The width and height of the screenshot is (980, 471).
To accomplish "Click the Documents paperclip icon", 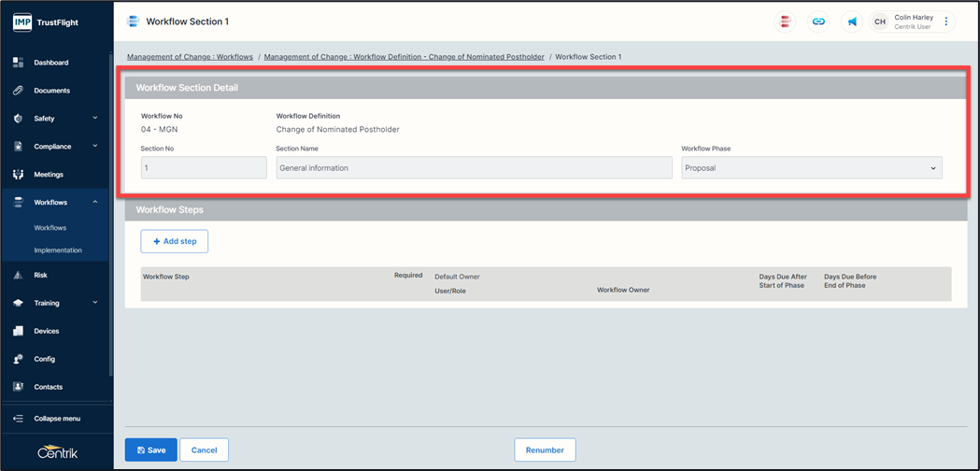I will tap(18, 91).
